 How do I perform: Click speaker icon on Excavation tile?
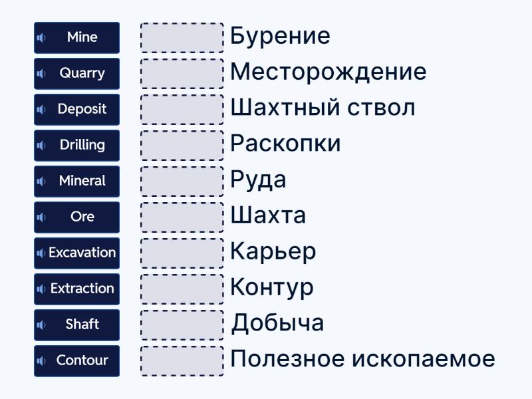(x=42, y=253)
